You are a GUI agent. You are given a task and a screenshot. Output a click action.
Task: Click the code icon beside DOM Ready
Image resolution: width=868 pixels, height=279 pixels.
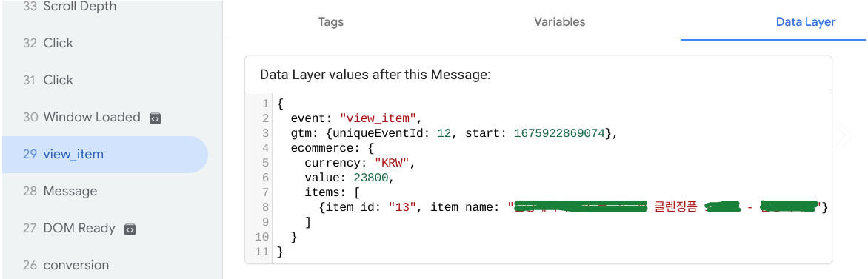point(130,229)
